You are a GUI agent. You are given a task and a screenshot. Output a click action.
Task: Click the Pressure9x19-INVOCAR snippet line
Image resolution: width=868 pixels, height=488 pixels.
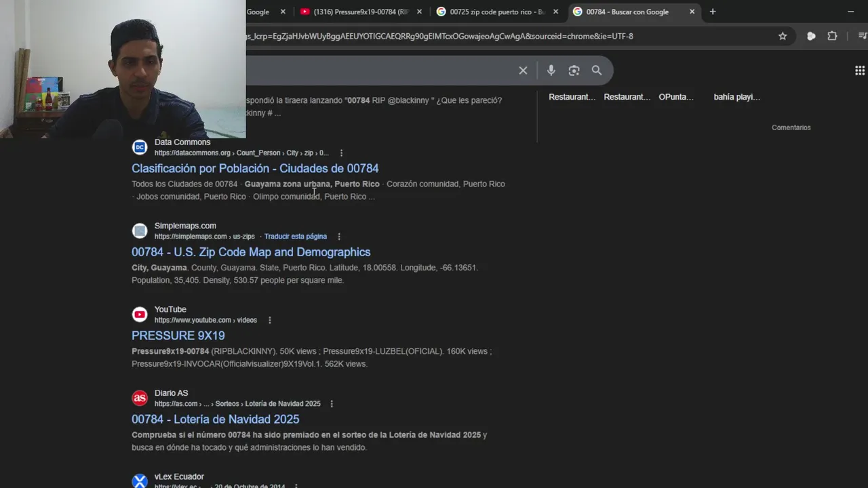[x=250, y=364]
